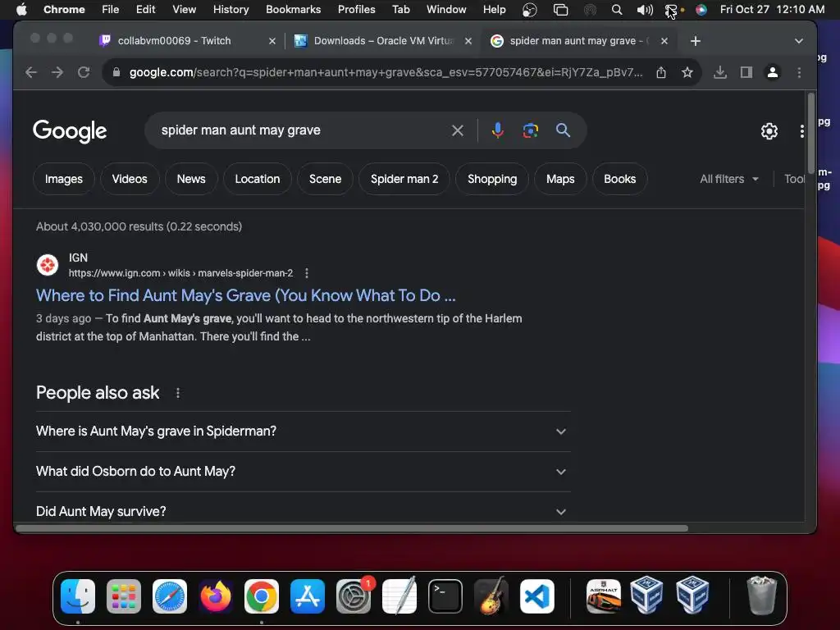Open Trash in the Dock
840x630 pixels.
[x=761, y=596]
